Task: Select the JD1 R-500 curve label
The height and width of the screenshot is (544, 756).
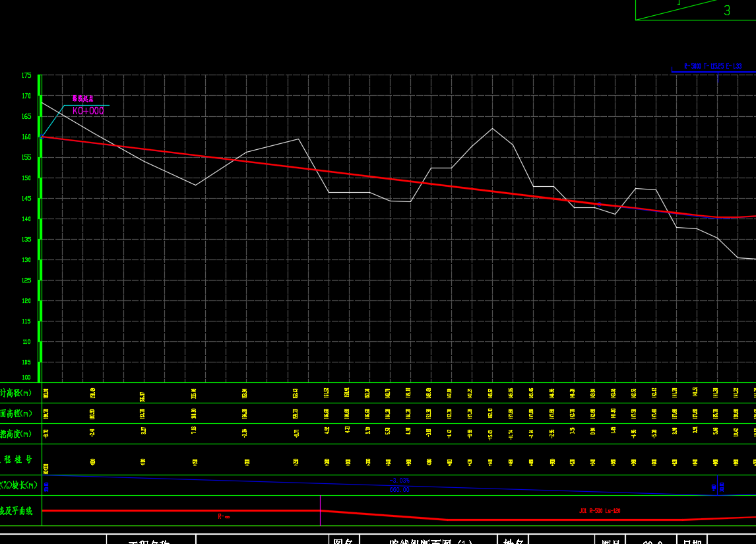Action: click(x=600, y=511)
